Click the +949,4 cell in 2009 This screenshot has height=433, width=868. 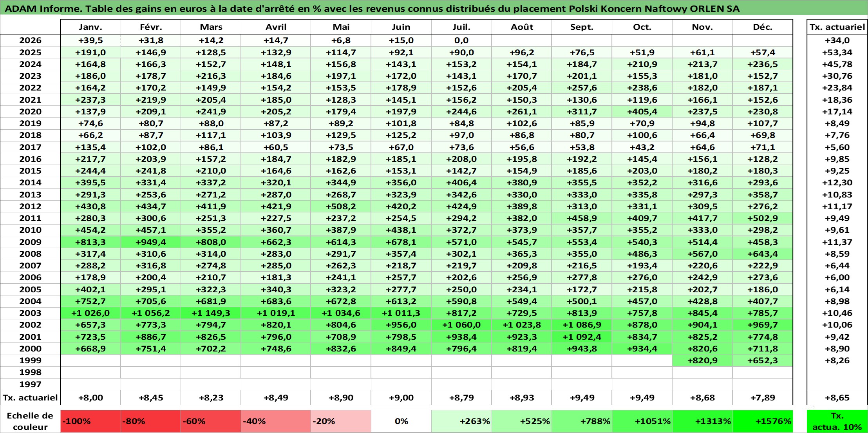tap(151, 242)
